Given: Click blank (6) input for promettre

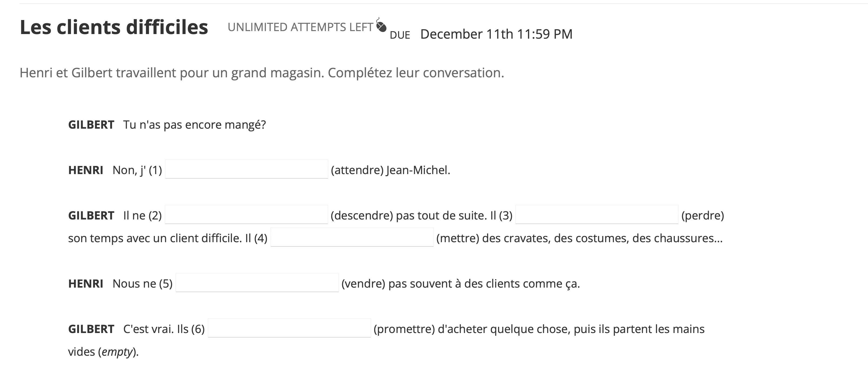Looking at the screenshot, I should tap(289, 328).
